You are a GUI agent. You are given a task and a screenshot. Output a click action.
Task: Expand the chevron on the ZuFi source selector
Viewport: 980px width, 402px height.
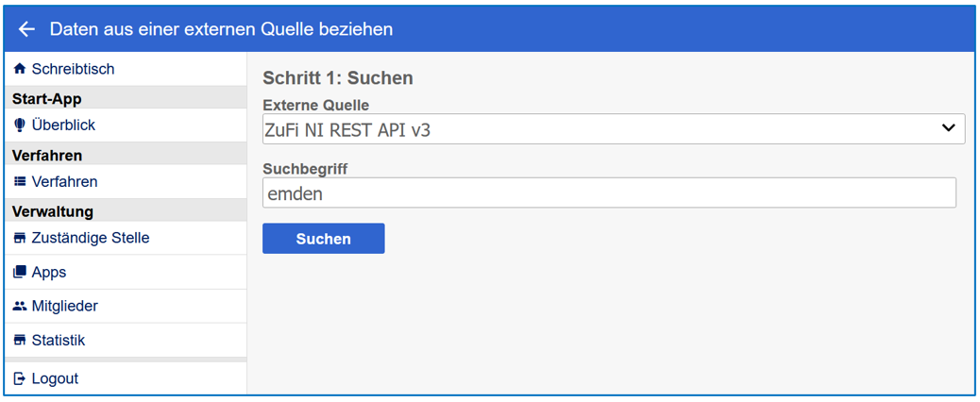949,128
